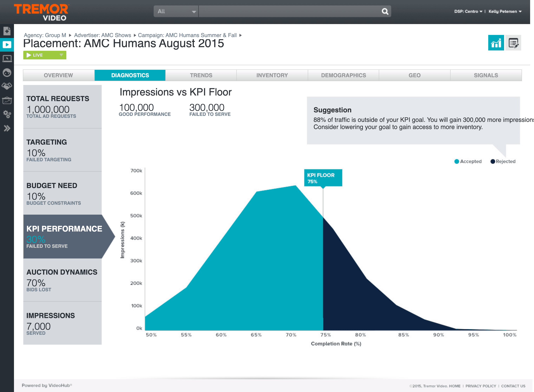Screen dimensions: 534x392
Task: Select the Impressions served panel
Action: (62, 323)
